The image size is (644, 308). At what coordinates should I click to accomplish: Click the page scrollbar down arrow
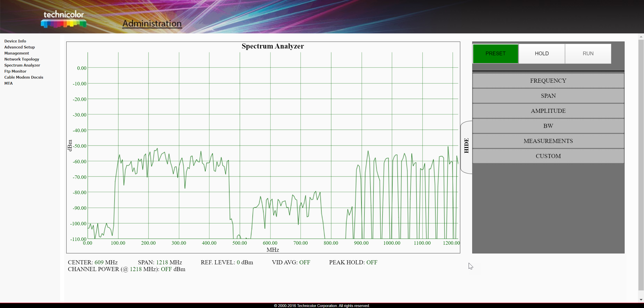(x=641, y=299)
